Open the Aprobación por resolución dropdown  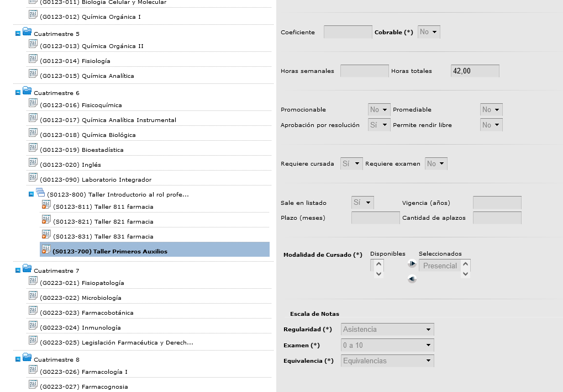click(379, 125)
